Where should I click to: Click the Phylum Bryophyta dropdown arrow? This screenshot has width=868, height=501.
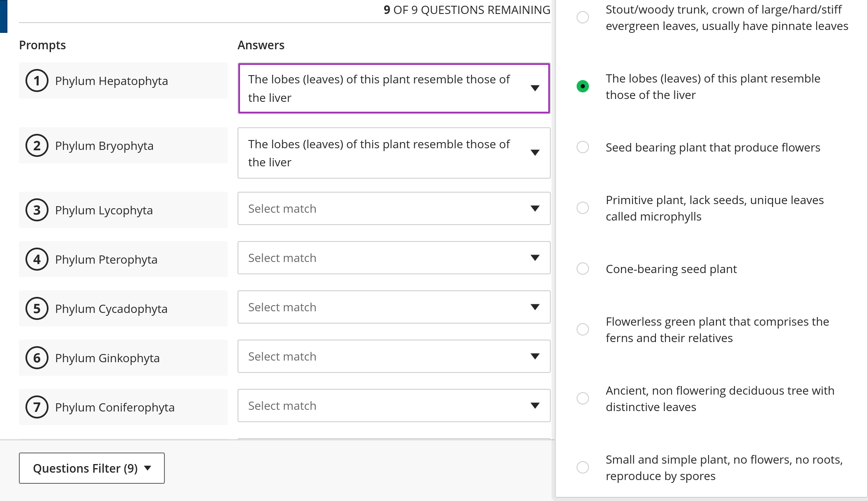pyautogui.click(x=535, y=153)
